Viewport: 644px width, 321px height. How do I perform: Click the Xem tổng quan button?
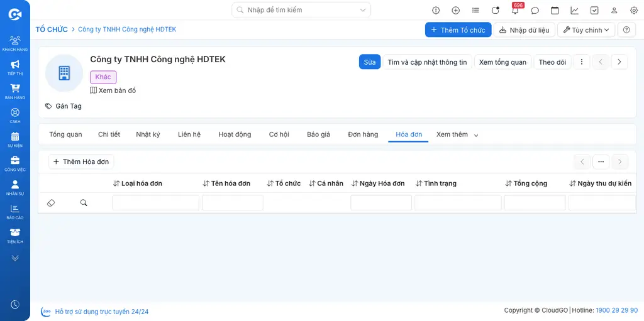tap(502, 62)
